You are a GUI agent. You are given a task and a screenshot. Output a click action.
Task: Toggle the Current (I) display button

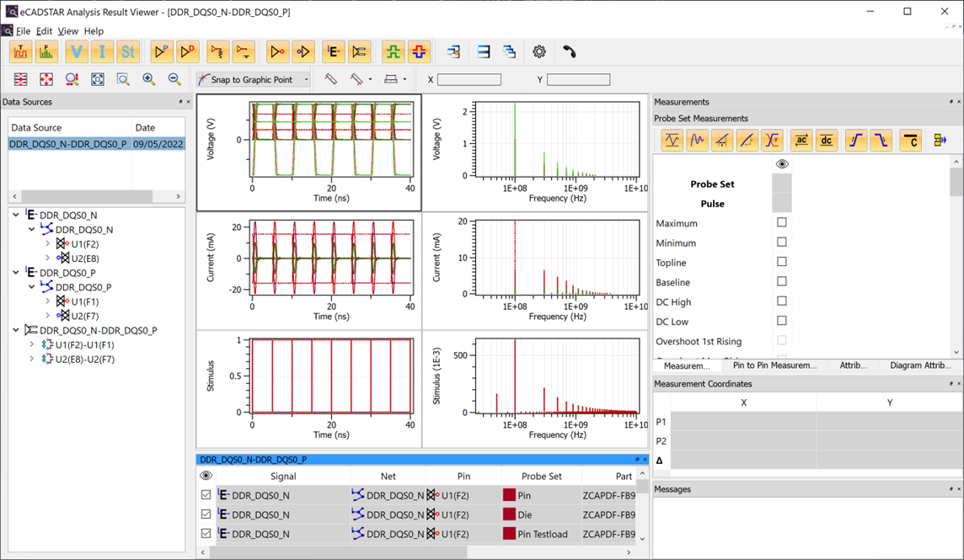click(102, 52)
